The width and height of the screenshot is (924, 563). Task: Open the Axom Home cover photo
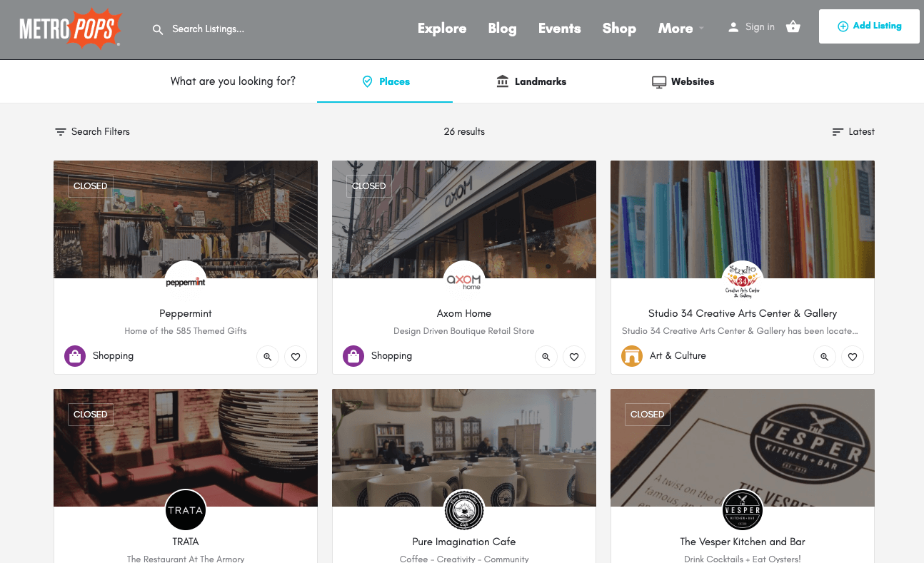(x=464, y=219)
